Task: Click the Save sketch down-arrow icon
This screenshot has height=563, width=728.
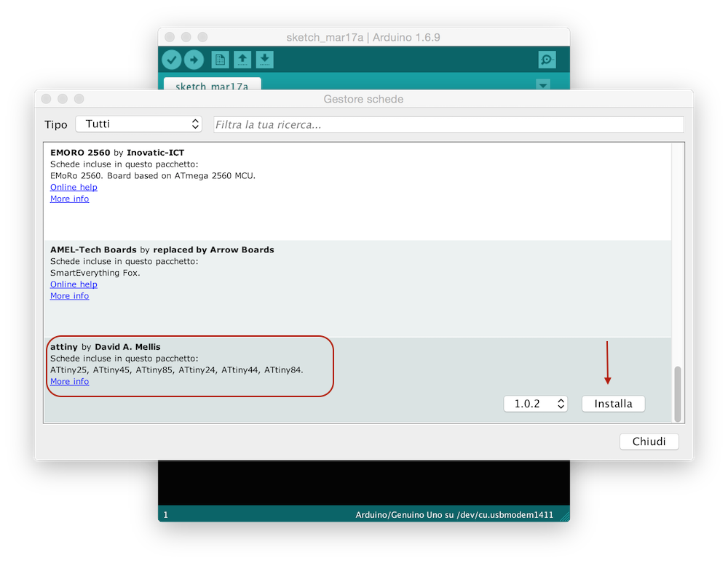Action: pos(265,60)
